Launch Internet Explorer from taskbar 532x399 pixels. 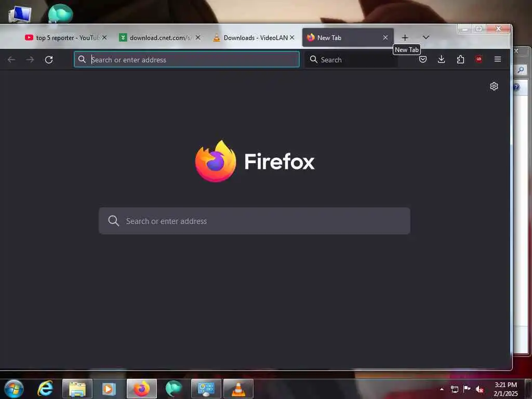(x=45, y=389)
